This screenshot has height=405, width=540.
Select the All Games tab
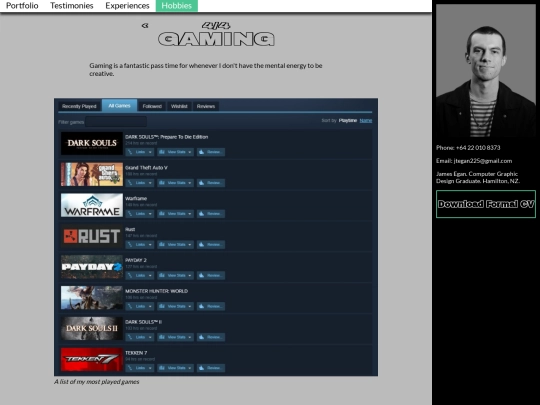(119, 105)
